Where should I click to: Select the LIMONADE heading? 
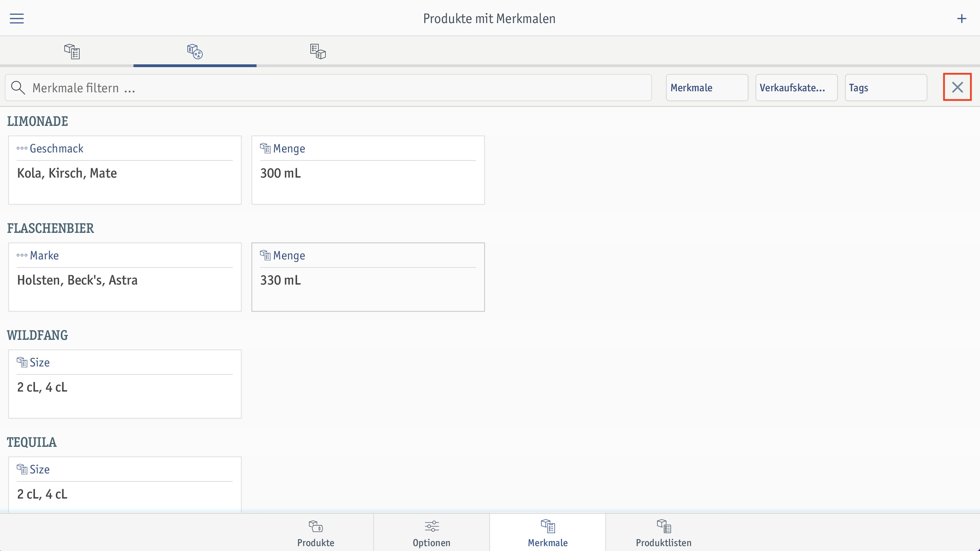point(38,121)
